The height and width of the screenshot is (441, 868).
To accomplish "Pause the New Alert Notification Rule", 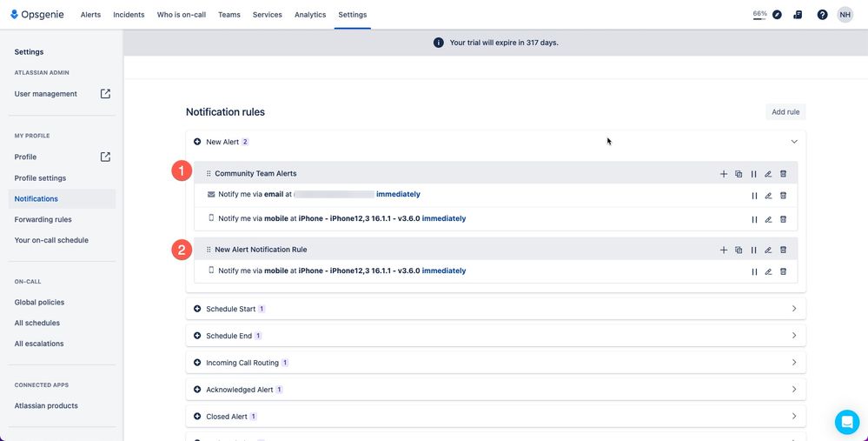I will click(x=753, y=250).
